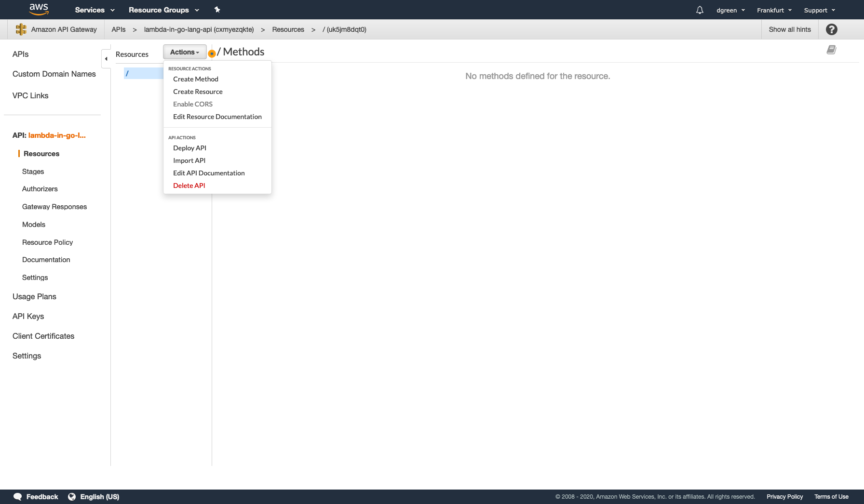
Task: Click the / (uk5jm8dqt0) breadcrumb
Action: (x=344, y=29)
